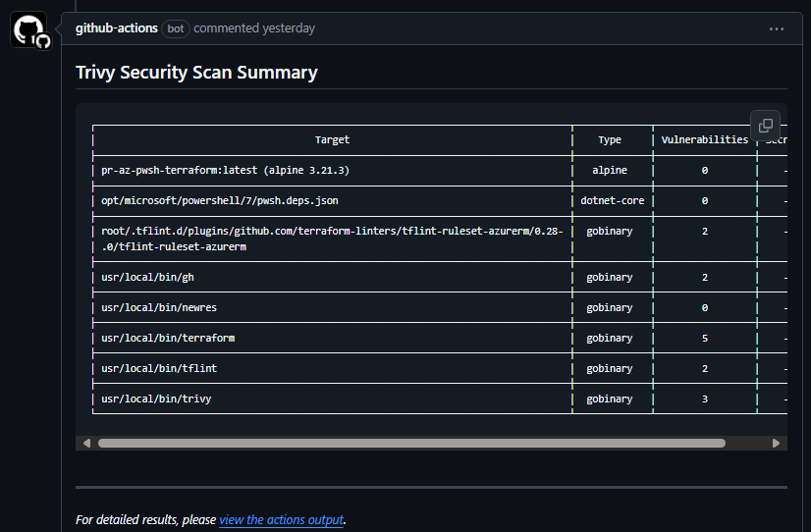Image resolution: width=811 pixels, height=532 pixels.
Task: Click the 'dotnet-core' type cell
Action: pos(613,200)
